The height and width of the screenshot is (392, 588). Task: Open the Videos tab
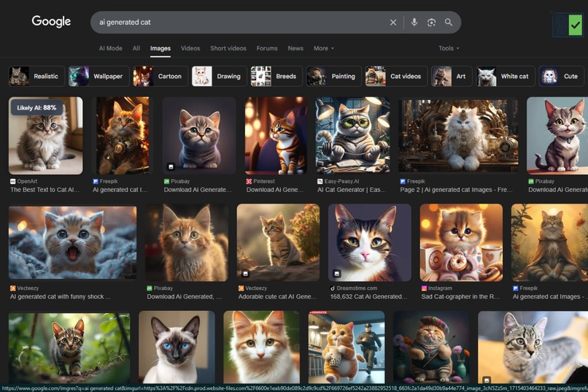coord(190,48)
